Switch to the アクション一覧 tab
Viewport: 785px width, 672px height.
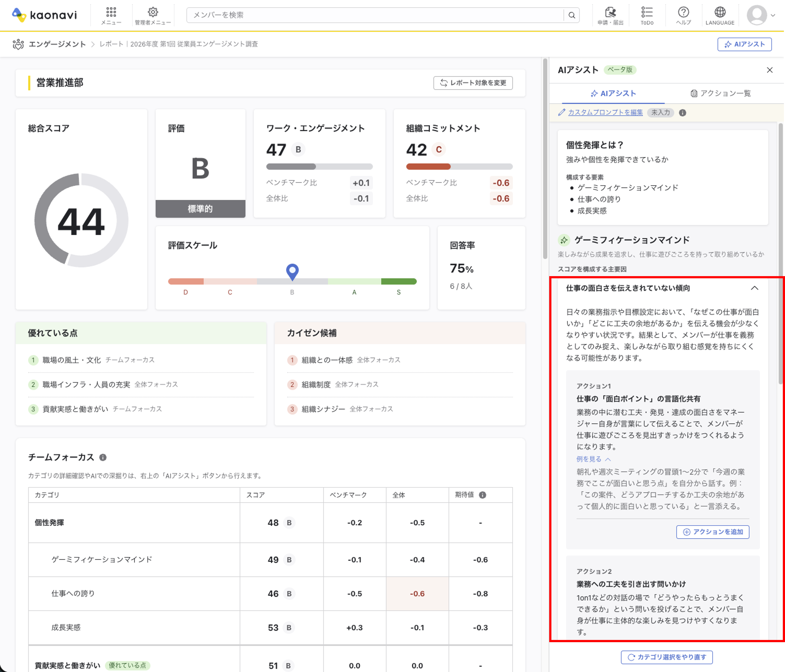[721, 94]
